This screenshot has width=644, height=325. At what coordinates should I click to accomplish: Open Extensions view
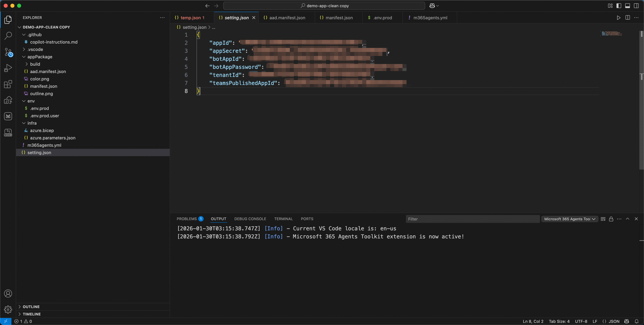click(8, 84)
